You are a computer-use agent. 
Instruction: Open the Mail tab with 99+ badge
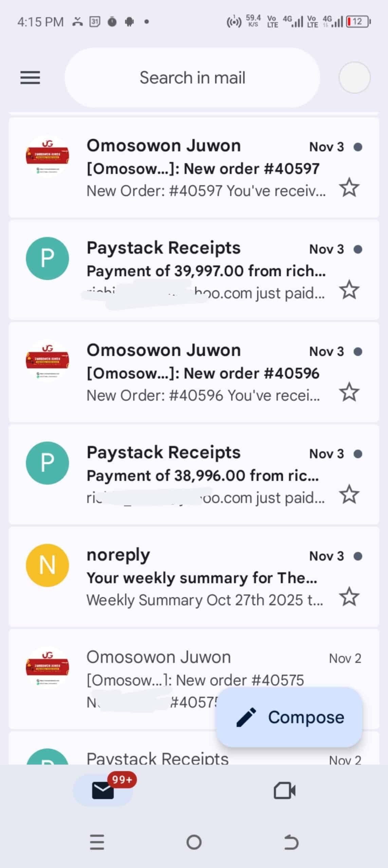pyautogui.click(x=103, y=791)
